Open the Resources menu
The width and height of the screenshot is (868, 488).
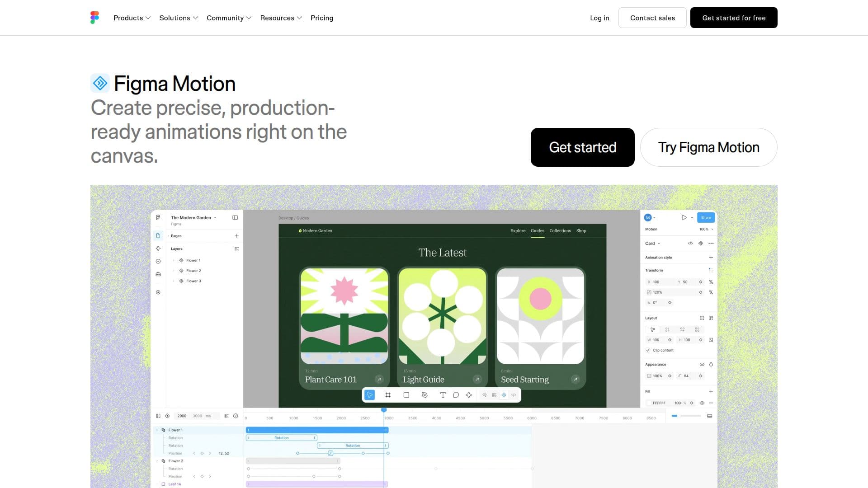(281, 18)
